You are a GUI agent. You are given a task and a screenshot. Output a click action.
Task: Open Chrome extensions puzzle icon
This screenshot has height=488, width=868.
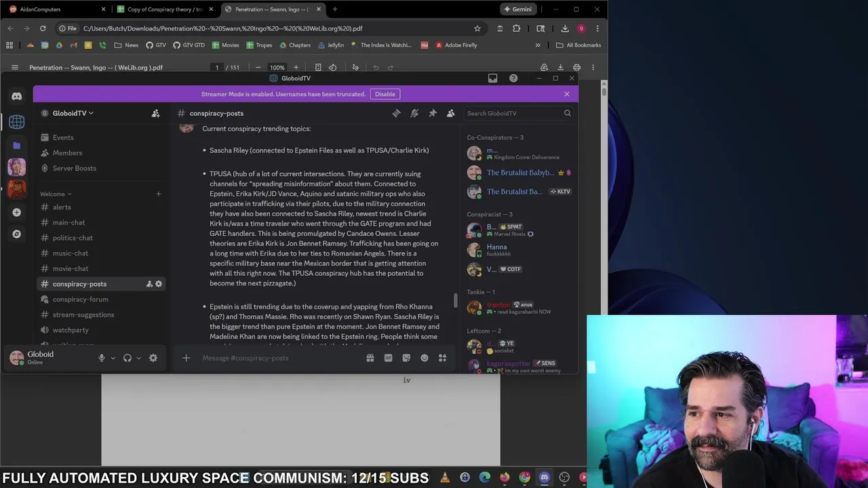[517, 28]
